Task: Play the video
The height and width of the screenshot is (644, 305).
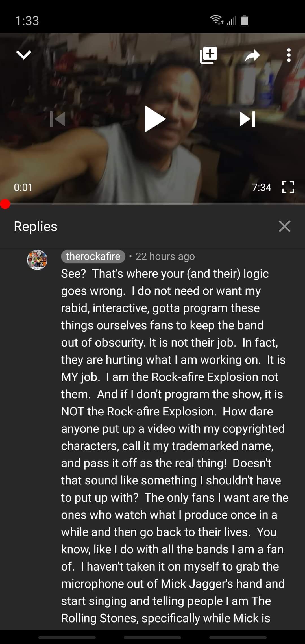Action: coord(155,119)
